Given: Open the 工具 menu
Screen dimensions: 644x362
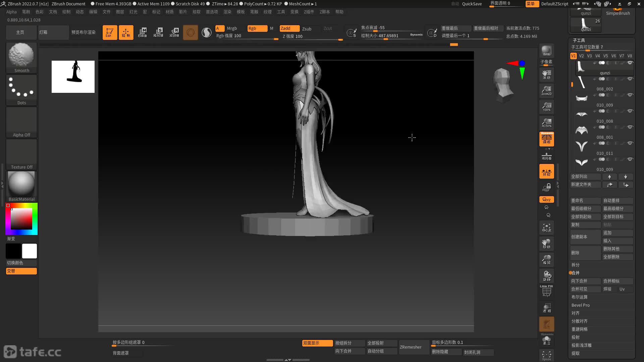Looking at the screenshot, I should point(281,12).
